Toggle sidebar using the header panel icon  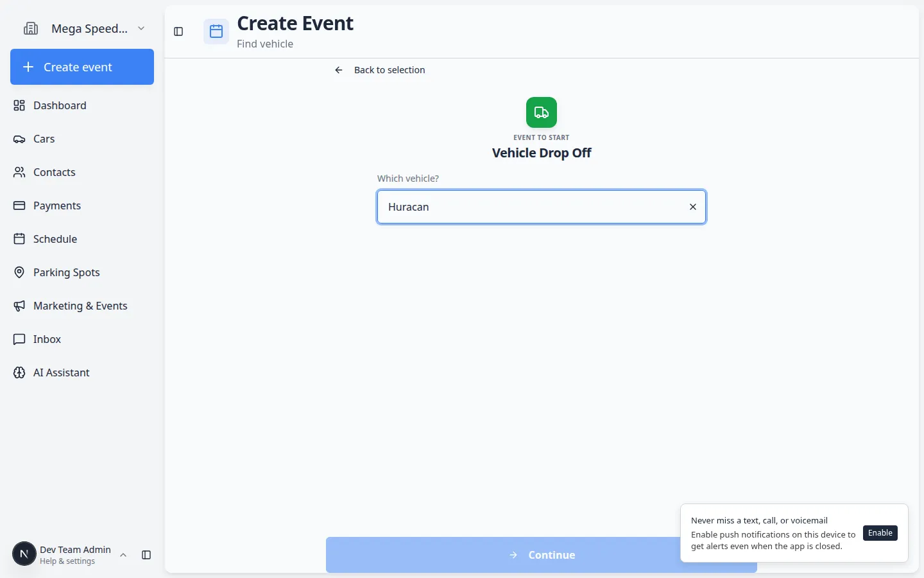[178, 31]
